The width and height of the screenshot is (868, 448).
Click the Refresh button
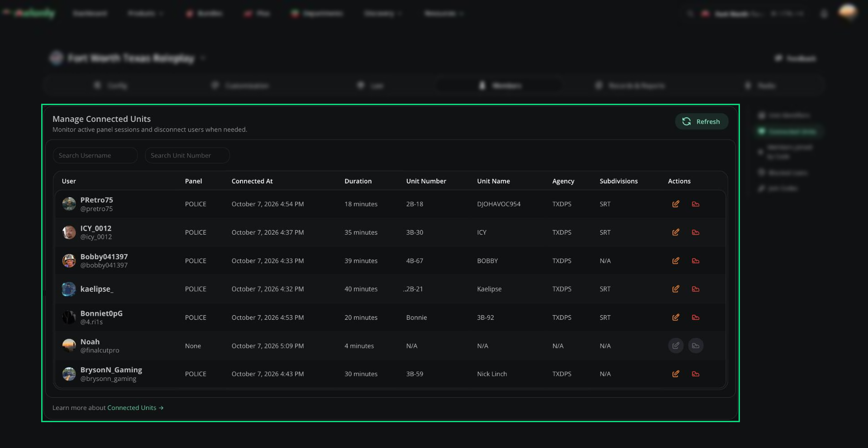(x=701, y=121)
